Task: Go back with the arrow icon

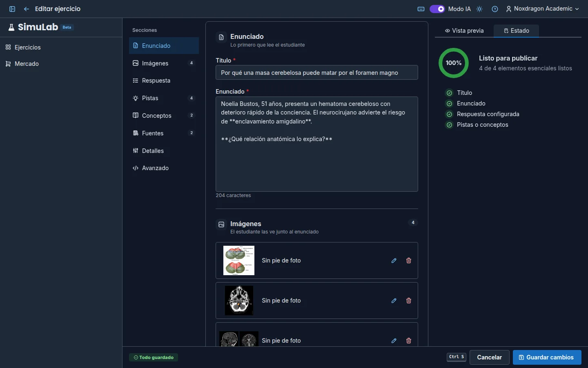Action: click(27, 9)
